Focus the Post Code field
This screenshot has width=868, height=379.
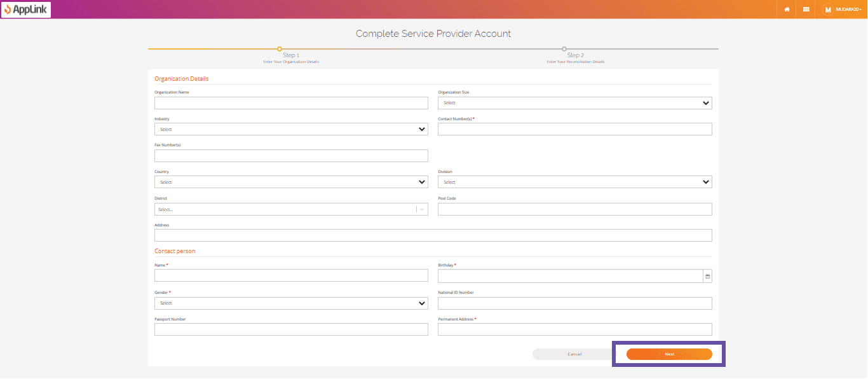pyautogui.click(x=575, y=209)
